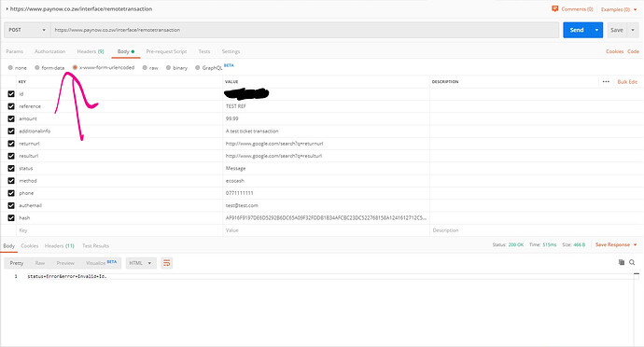
Task: Uncheck the phone parameter checkbox
Action: [x=11, y=193]
